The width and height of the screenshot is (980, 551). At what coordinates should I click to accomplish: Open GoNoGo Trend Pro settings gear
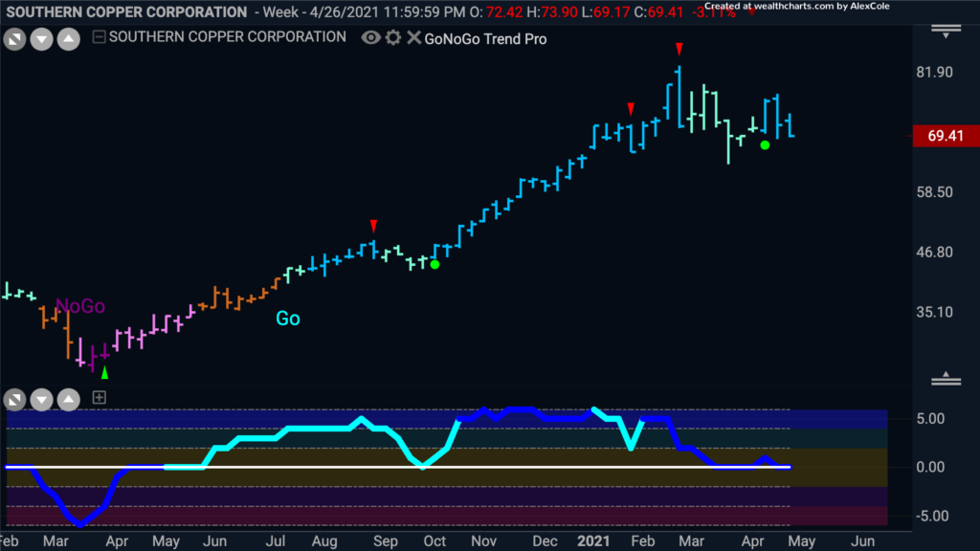392,38
